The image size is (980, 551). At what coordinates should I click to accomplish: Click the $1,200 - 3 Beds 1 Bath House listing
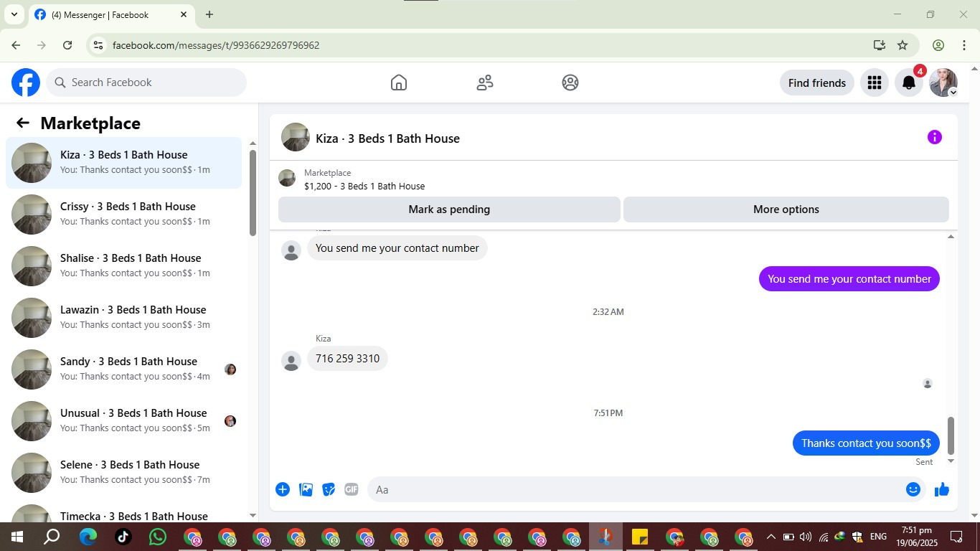tap(364, 186)
